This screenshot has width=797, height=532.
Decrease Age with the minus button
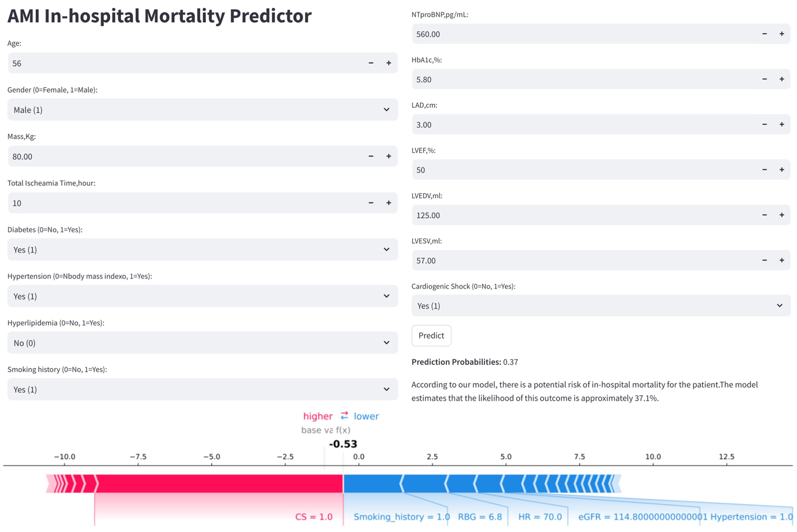point(371,63)
